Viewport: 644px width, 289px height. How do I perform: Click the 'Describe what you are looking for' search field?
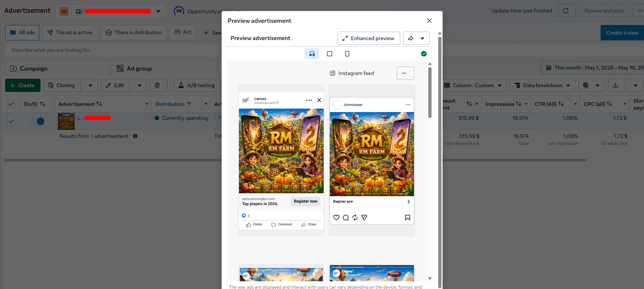point(114,50)
